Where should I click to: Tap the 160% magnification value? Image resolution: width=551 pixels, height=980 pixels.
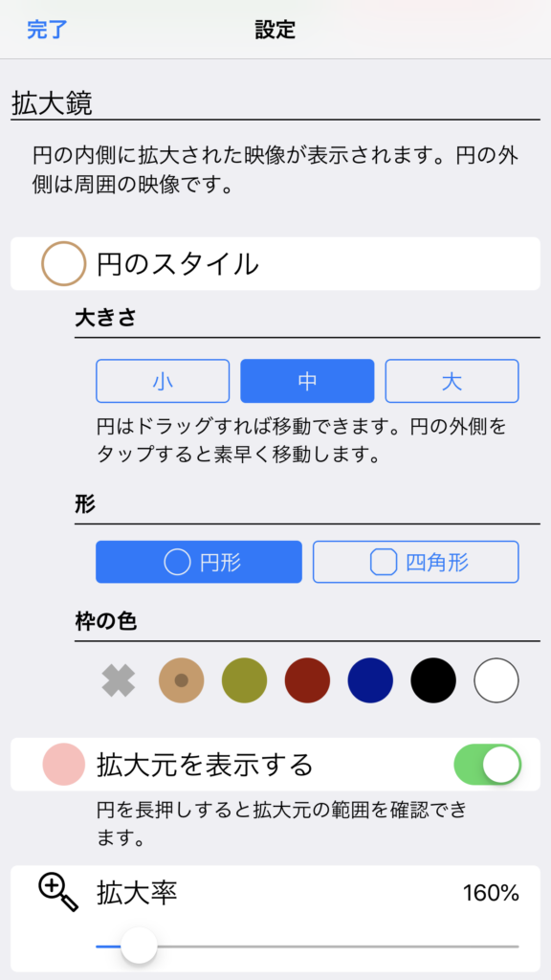coord(491,893)
